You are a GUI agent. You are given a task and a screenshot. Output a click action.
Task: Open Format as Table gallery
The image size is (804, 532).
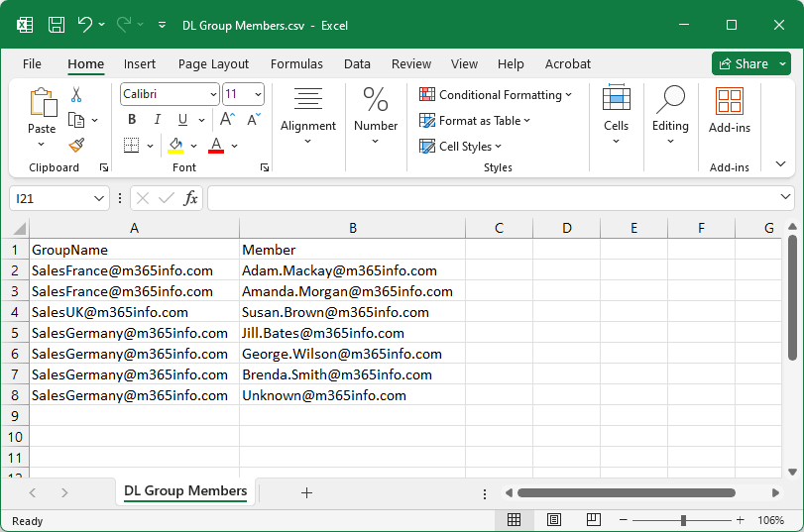coord(474,121)
